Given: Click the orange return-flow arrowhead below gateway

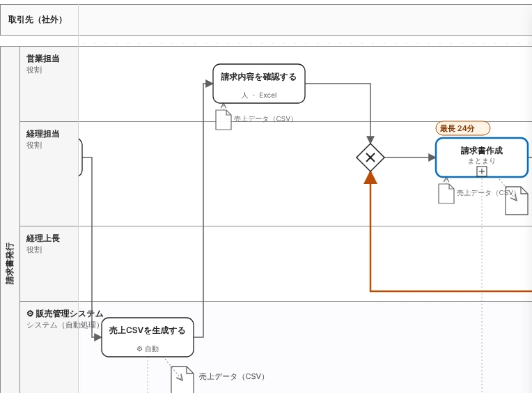Looking at the screenshot, I should click(370, 178).
